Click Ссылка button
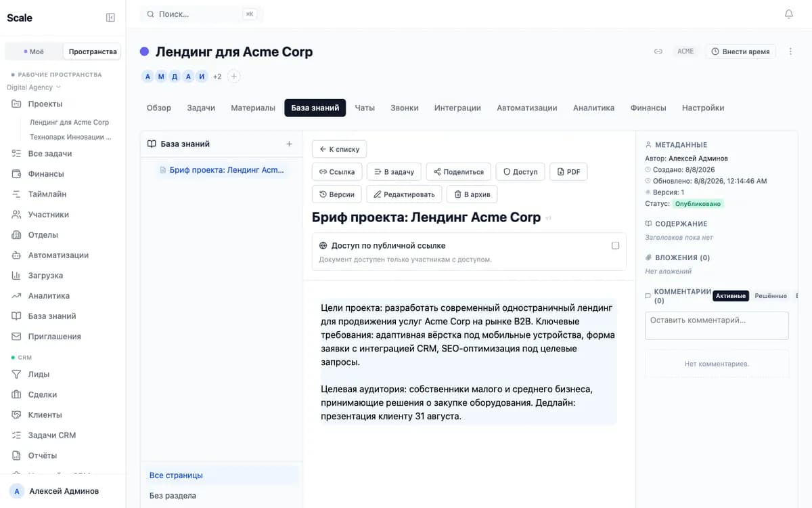This screenshot has width=812, height=508. tap(337, 171)
